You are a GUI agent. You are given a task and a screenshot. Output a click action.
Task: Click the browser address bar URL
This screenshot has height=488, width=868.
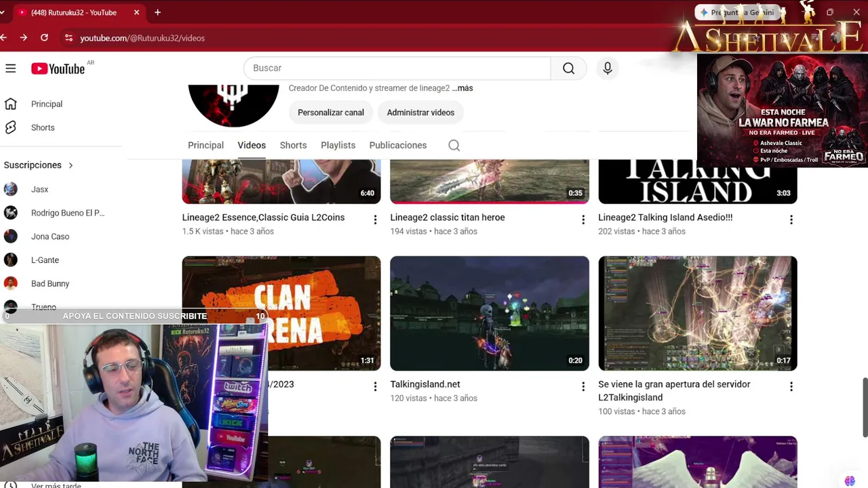142,38
